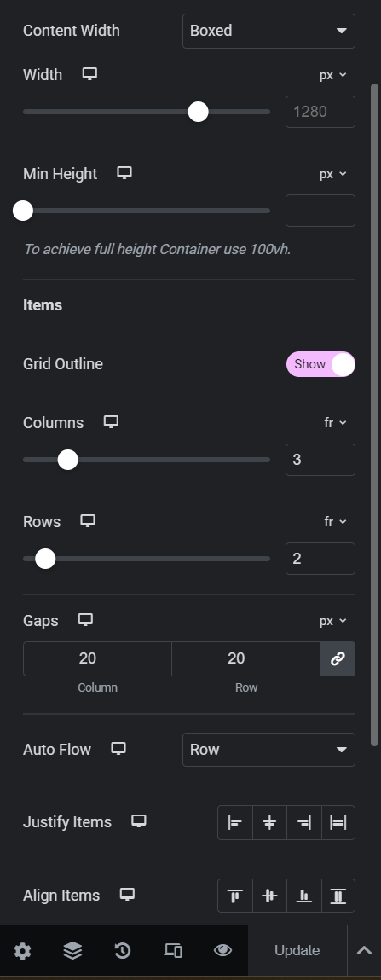Open the structure layers icon
The width and height of the screenshot is (381, 980).
pos(72,951)
